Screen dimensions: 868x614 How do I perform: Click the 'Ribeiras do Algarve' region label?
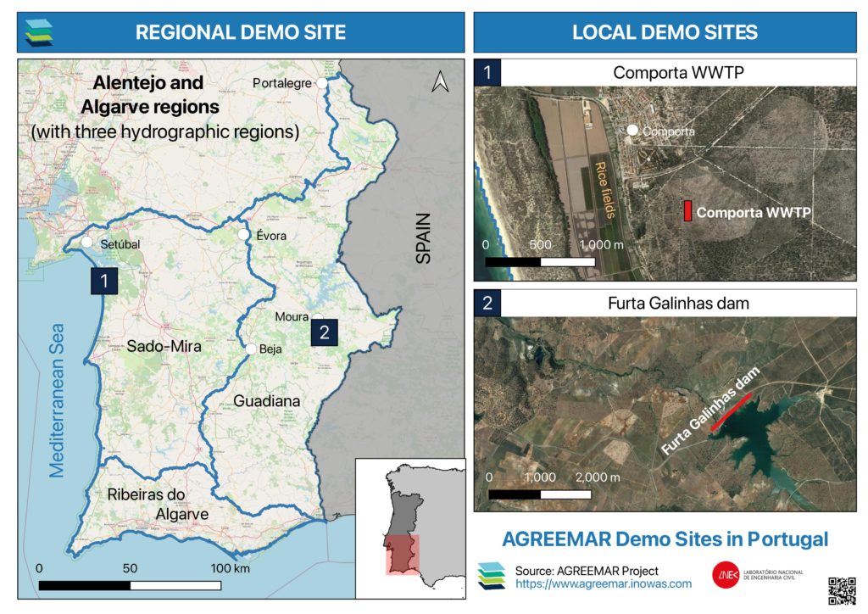pos(158,504)
